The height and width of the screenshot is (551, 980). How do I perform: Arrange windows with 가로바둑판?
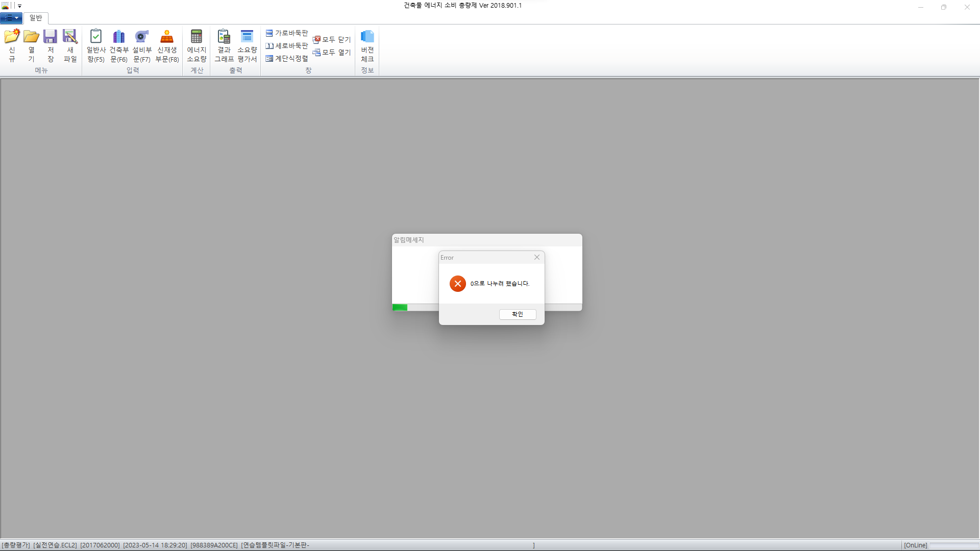point(287,33)
